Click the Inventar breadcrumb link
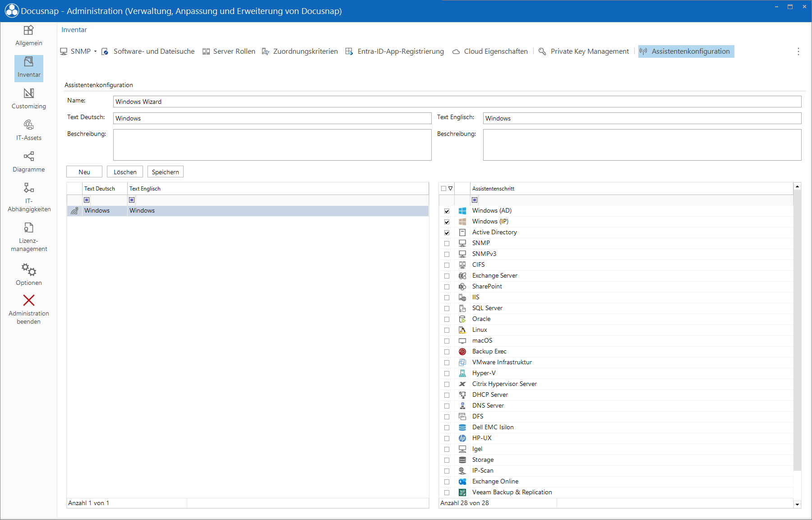The height and width of the screenshot is (520, 812). [74, 30]
